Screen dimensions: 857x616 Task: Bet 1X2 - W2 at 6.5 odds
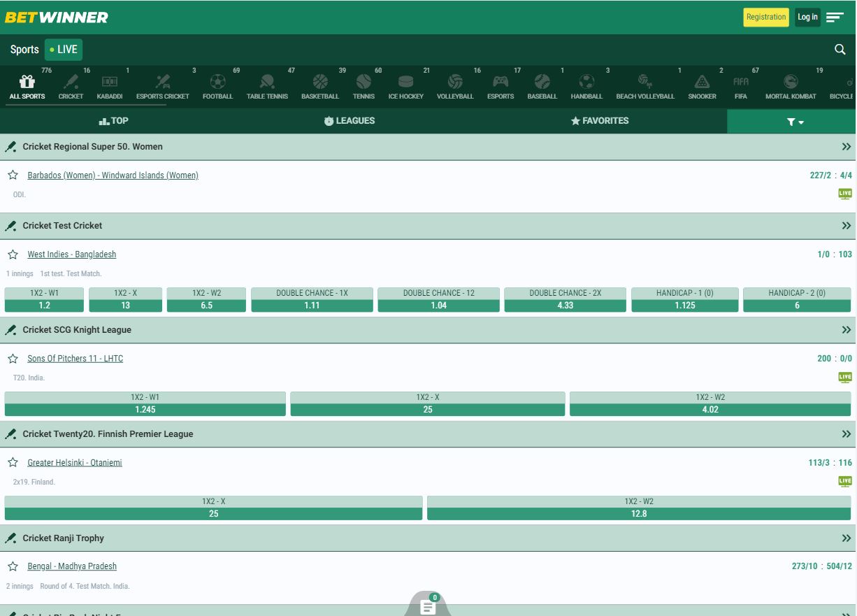pos(206,300)
